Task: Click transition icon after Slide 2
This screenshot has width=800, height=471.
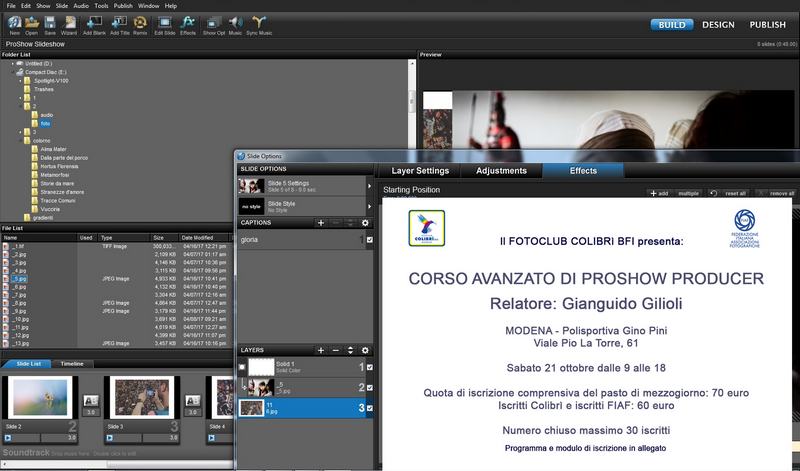Action: (x=91, y=401)
